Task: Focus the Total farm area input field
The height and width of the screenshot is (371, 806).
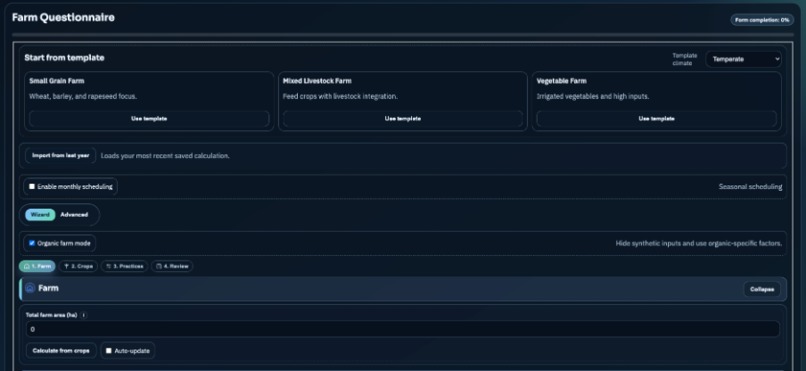Action: [x=402, y=329]
